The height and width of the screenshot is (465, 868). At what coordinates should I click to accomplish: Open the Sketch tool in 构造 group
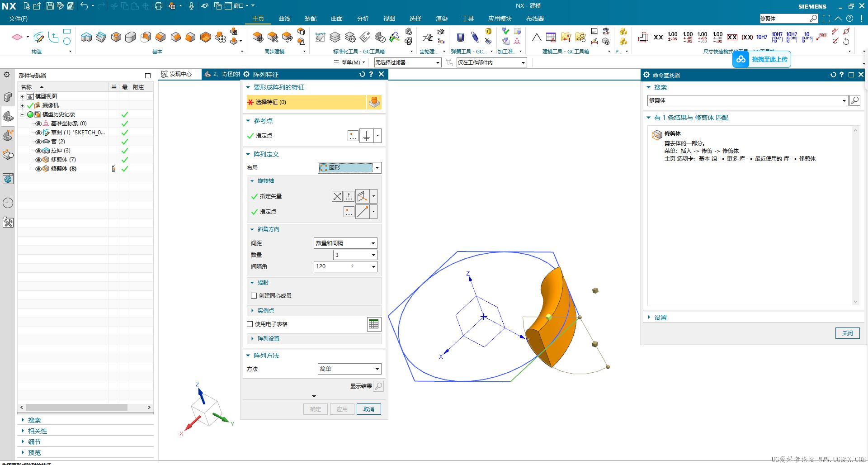(x=39, y=37)
